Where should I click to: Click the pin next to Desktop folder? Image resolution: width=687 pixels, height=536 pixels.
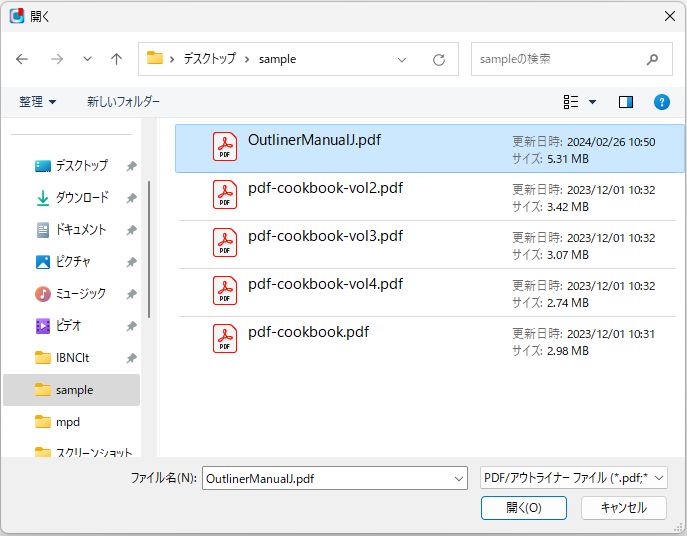click(132, 166)
